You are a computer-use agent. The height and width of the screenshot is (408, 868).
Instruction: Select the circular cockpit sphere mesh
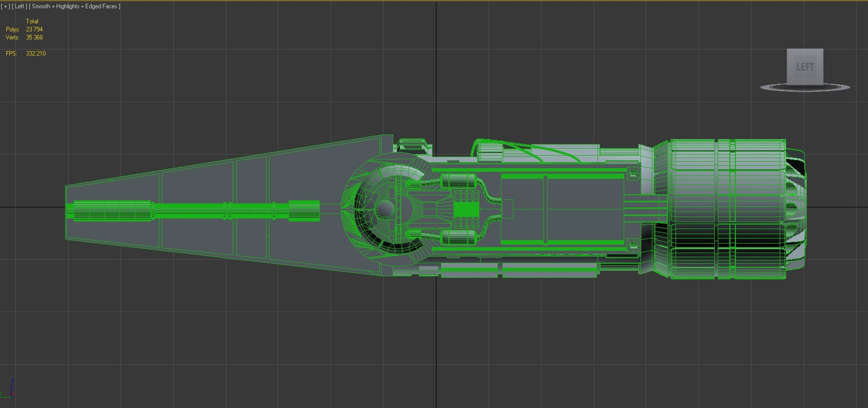coord(385,209)
